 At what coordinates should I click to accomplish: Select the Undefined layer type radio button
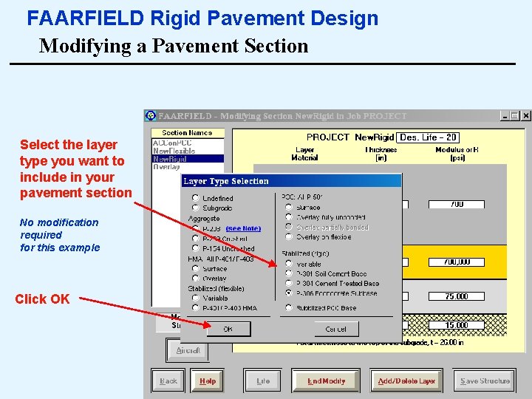[x=195, y=198]
